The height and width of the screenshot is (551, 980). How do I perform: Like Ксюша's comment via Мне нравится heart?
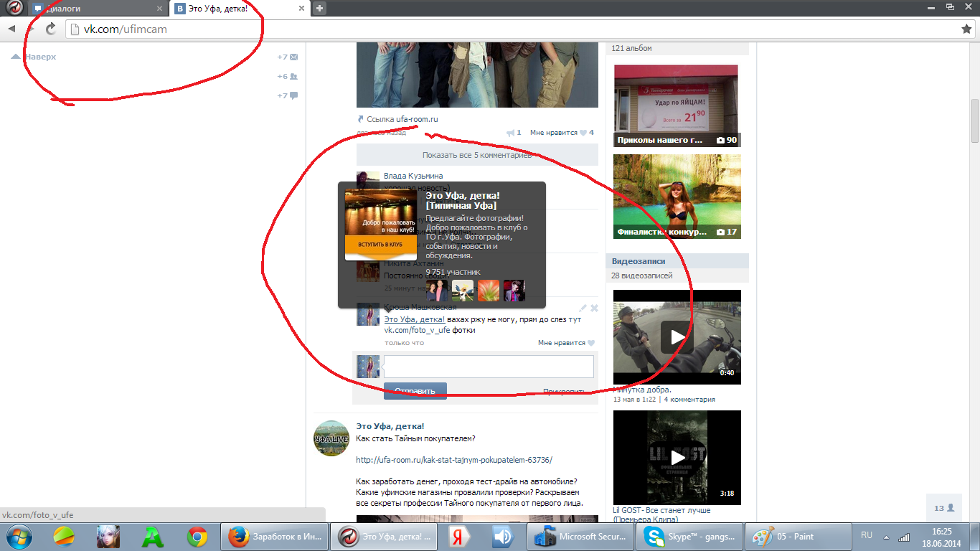566,343
